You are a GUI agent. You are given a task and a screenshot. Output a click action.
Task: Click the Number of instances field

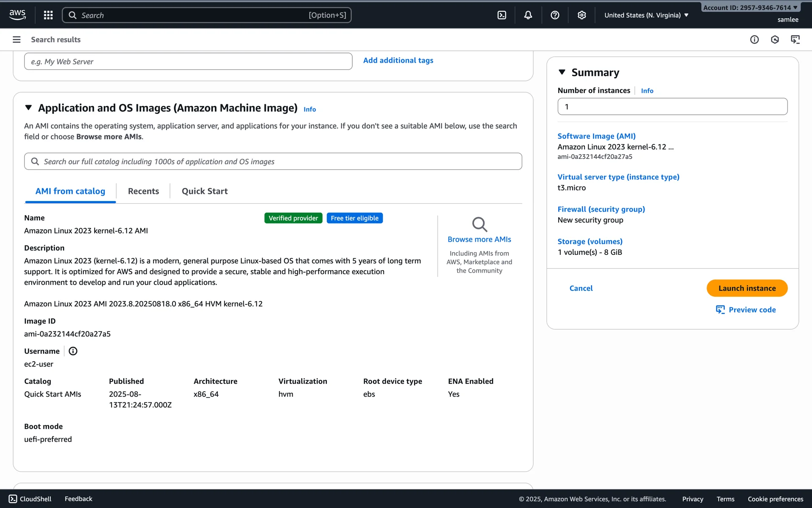click(672, 107)
